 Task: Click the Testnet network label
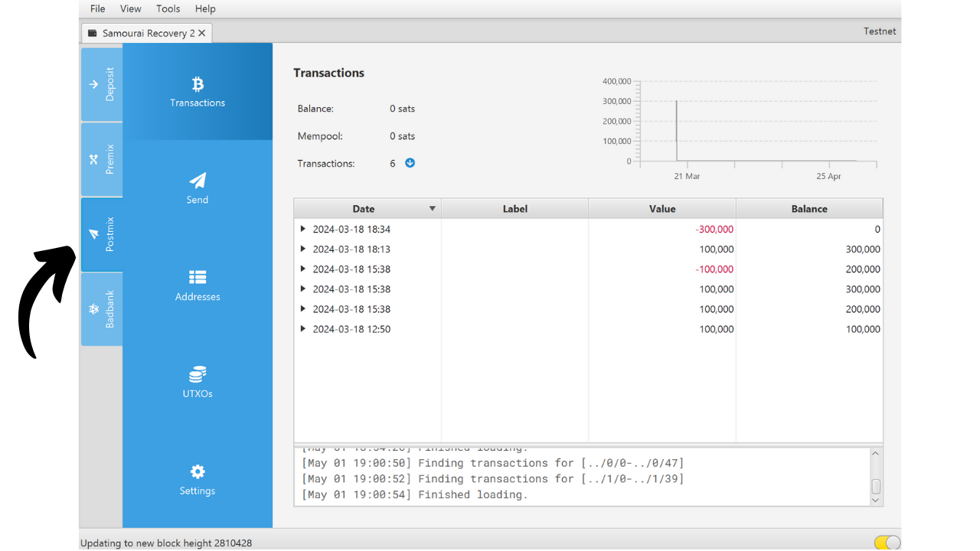[x=880, y=31]
